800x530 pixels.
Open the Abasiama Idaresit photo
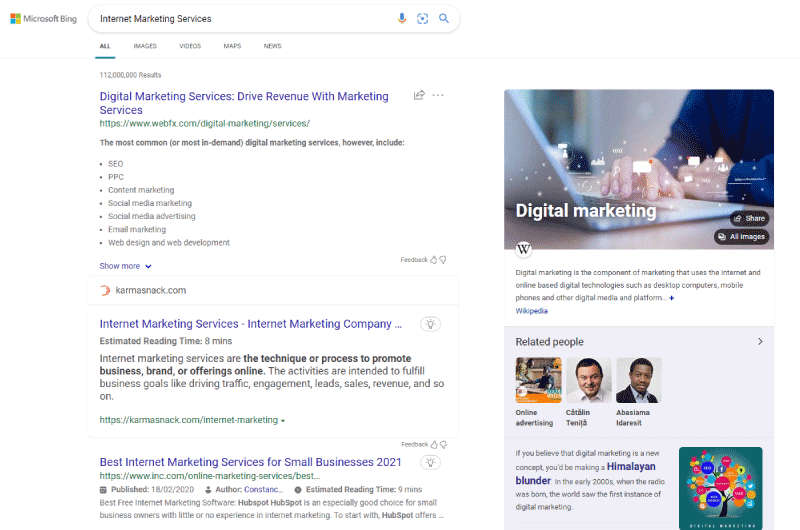[638, 380]
